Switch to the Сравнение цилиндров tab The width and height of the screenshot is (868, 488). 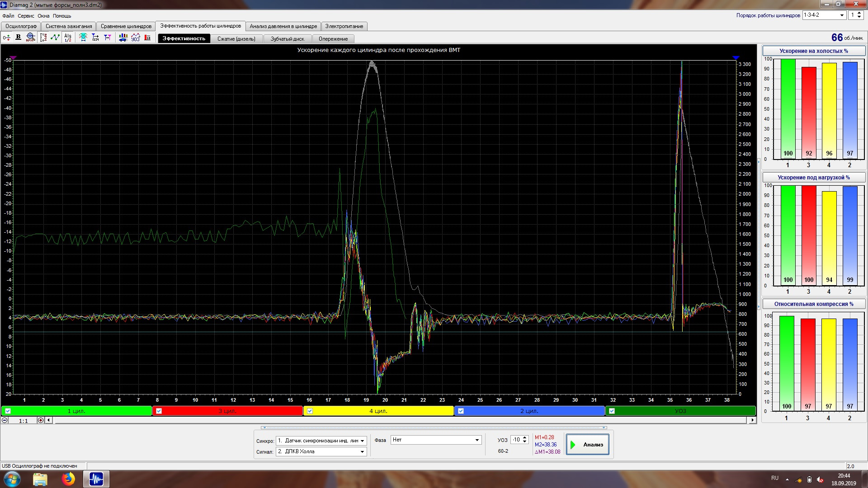(x=126, y=26)
